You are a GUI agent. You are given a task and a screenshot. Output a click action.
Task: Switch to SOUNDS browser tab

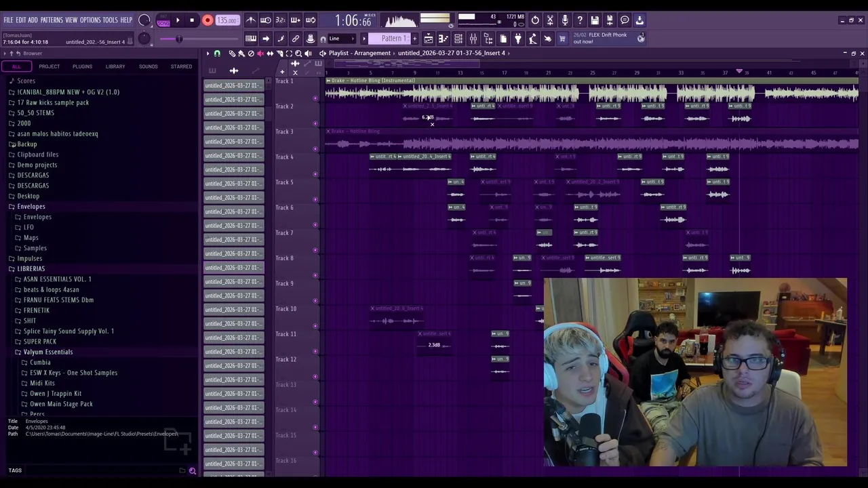148,66
